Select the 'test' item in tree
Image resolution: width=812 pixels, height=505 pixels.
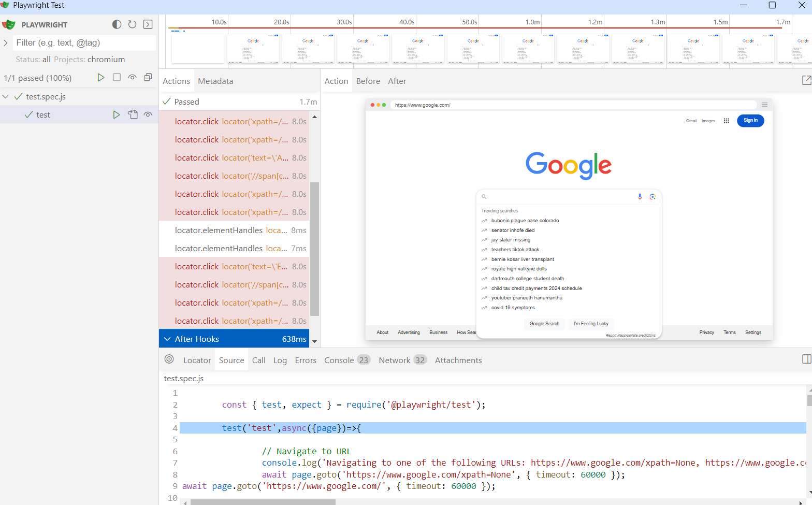[79, 114]
